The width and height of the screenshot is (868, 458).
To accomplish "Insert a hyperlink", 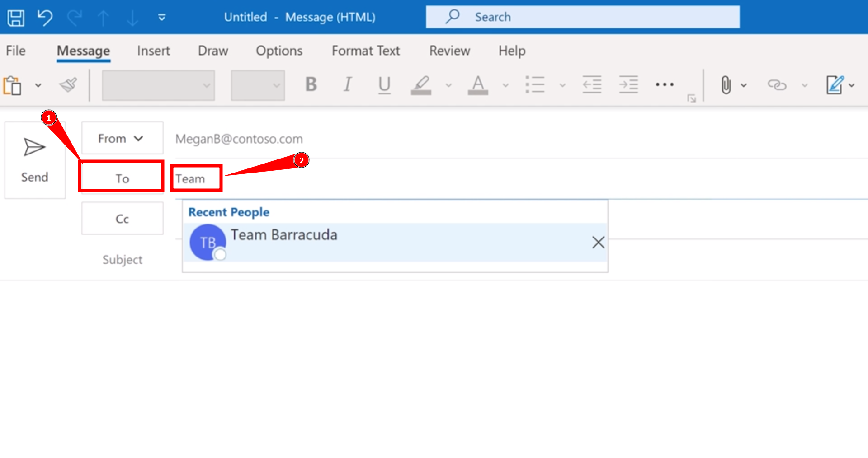I will 778,84.
